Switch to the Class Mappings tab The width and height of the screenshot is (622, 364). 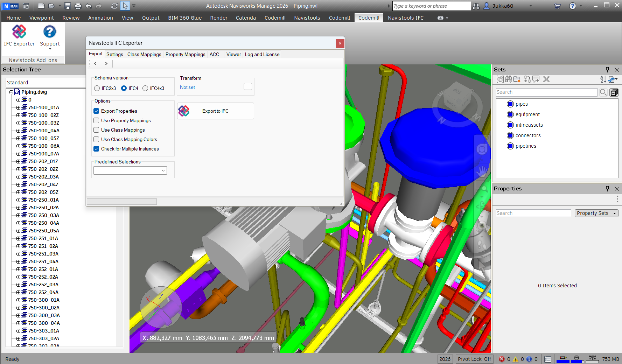click(144, 54)
